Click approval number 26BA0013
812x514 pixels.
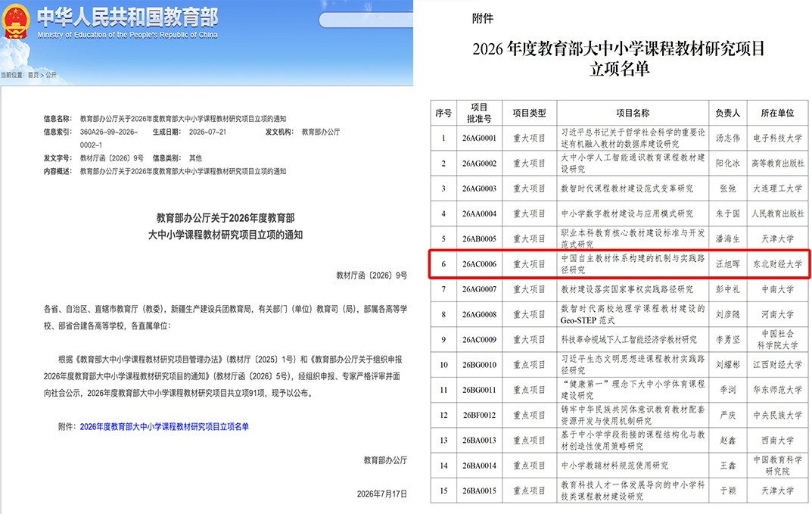coord(479,441)
